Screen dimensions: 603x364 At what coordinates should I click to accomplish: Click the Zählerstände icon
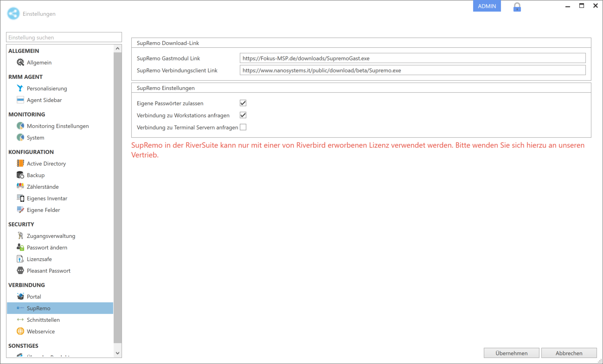20,186
